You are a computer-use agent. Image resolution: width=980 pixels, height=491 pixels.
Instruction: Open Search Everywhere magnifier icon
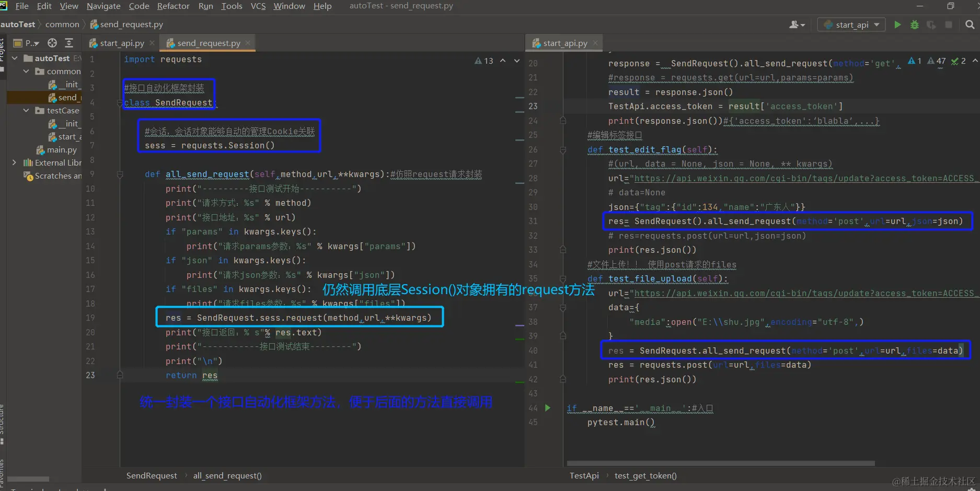970,25
